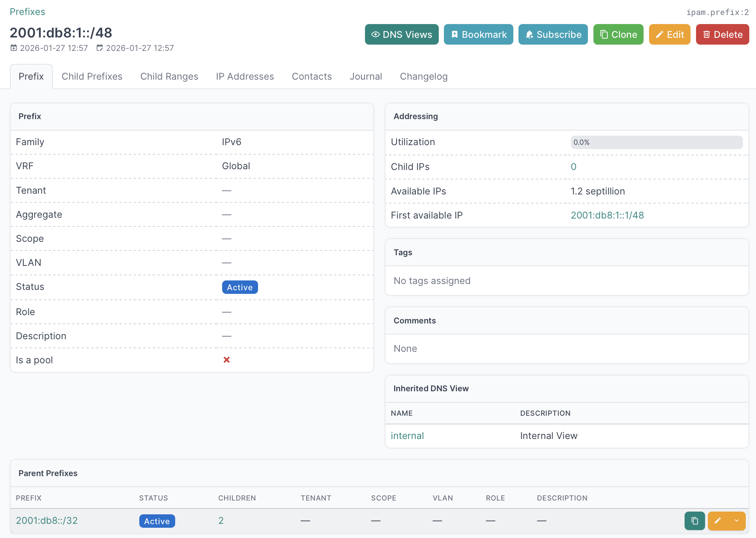Open the IP Addresses tab
756x538 pixels.
coord(245,77)
